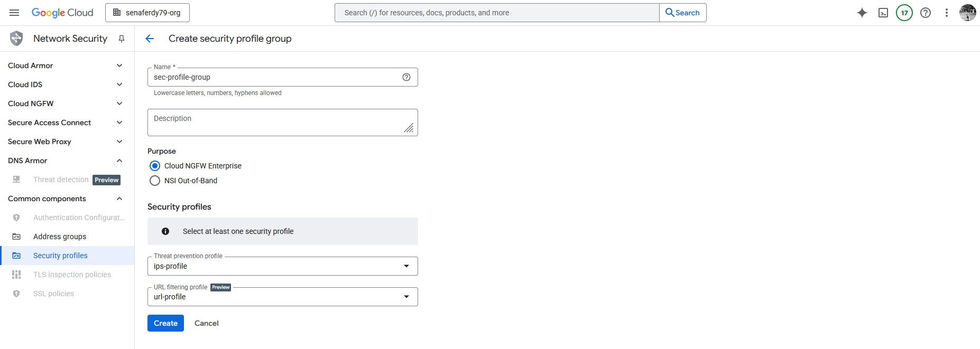The height and width of the screenshot is (349, 980).
Task: Go back using the left arrow
Action: 150,39
